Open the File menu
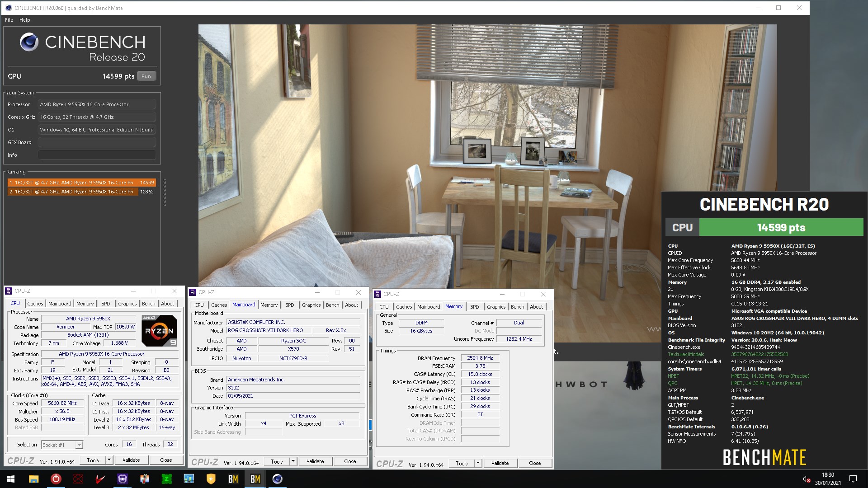868x488 pixels. point(9,20)
